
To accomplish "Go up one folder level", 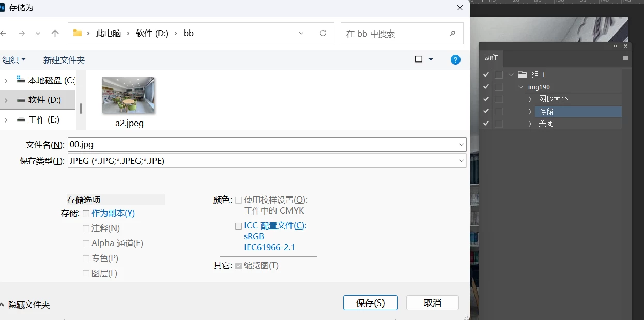I will click(55, 33).
